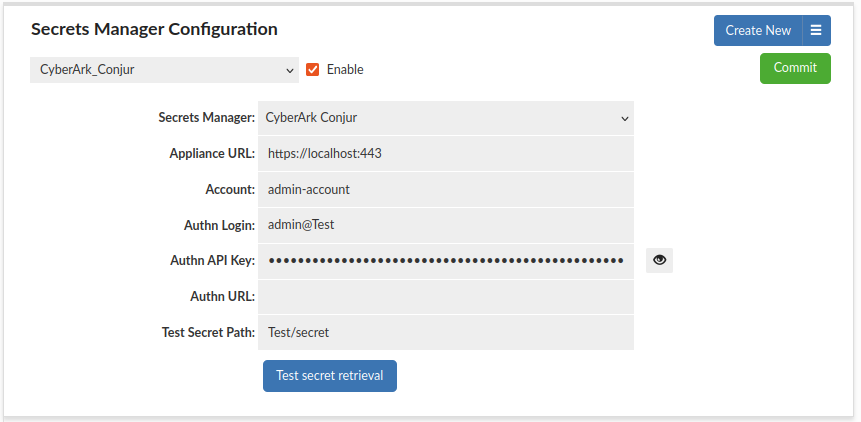
Task: Click the Test Secret Path field
Action: (x=446, y=332)
